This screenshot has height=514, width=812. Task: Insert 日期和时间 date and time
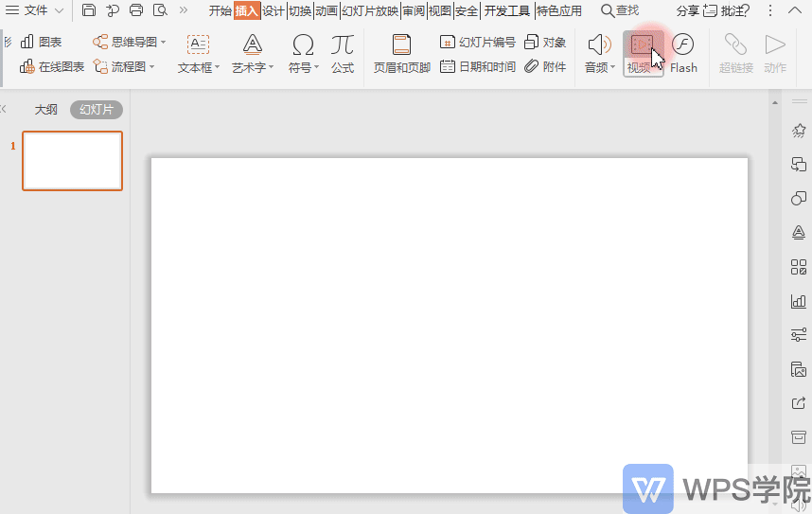pos(478,67)
